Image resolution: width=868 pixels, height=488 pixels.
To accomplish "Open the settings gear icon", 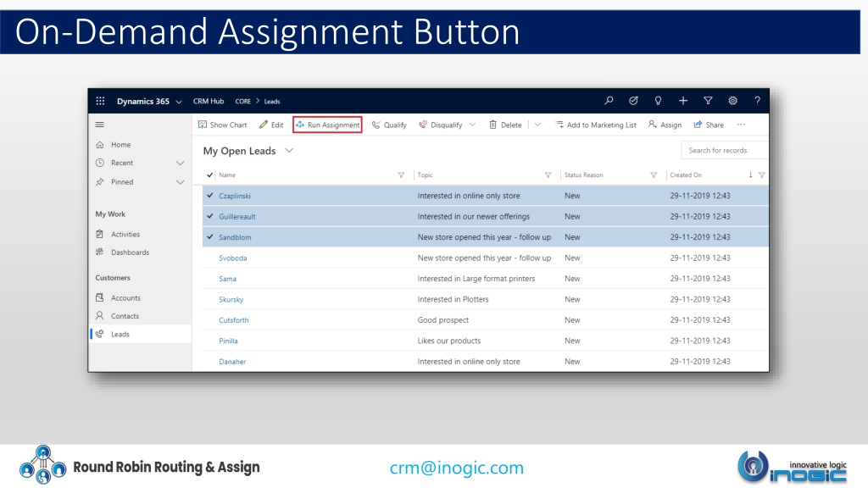I will (733, 101).
